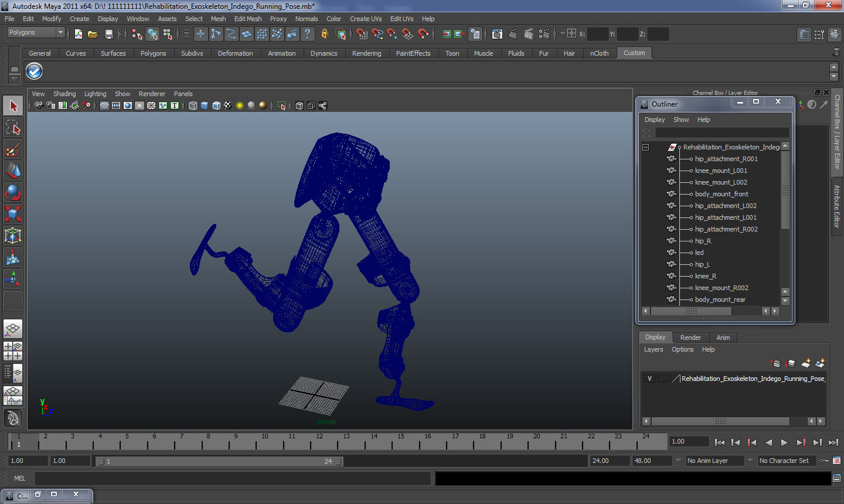The height and width of the screenshot is (504, 844).
Task: Switch to Render layer tab
Action: click(x=690, y=338)
